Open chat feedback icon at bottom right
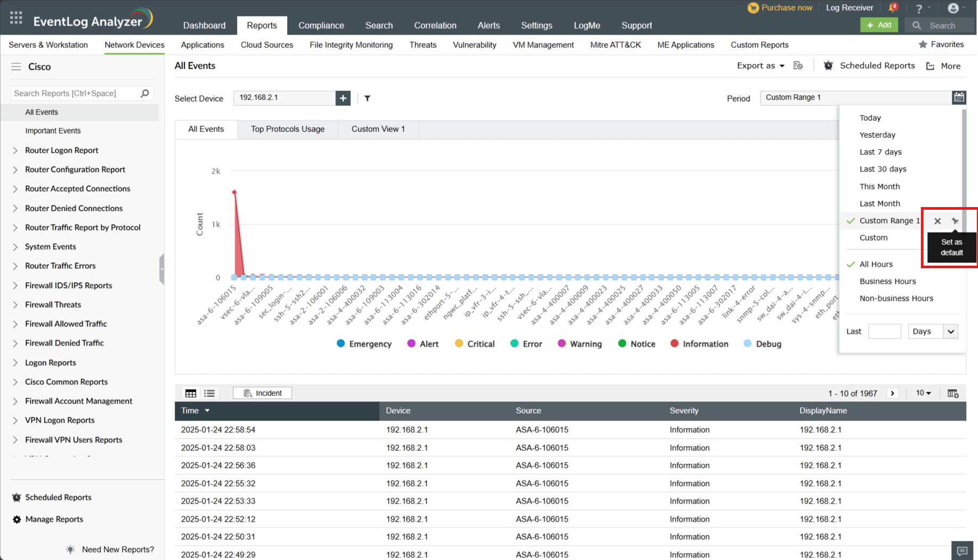 (x=962, y=551)
